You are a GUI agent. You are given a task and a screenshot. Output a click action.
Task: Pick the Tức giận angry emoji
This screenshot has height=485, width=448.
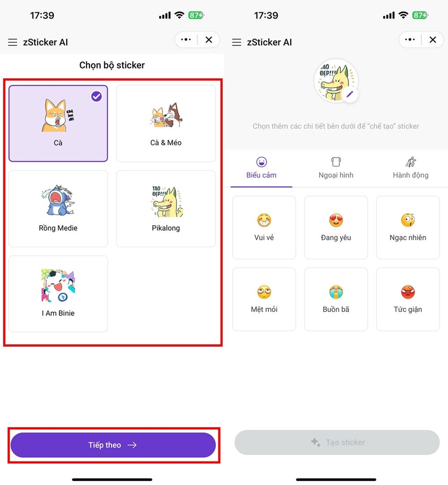click(408, 292)
